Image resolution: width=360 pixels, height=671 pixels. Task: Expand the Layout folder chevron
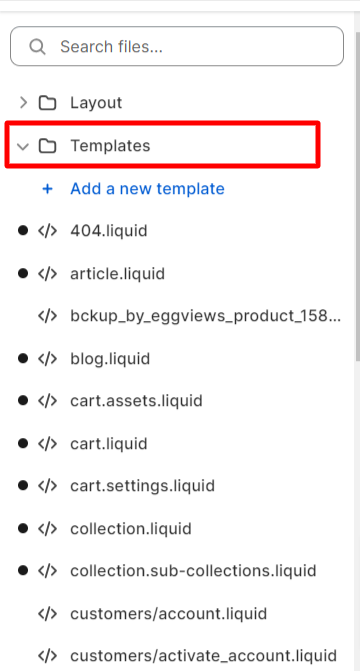tap(24, 103)
